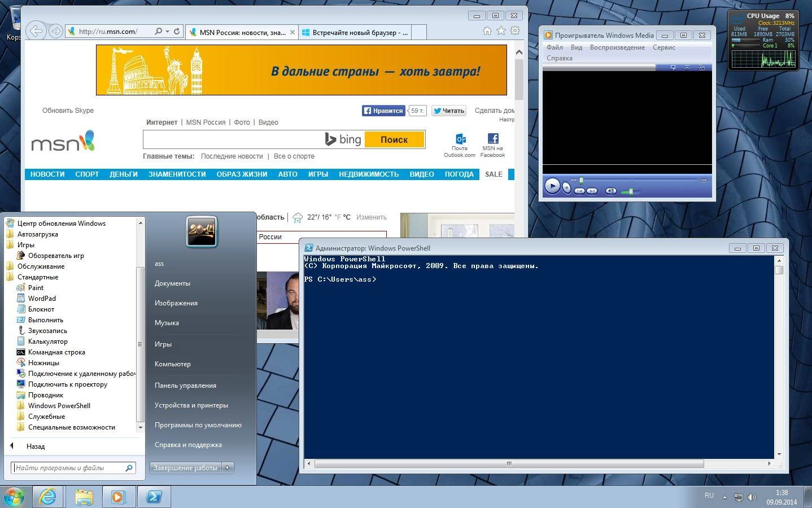Open Калькулятор from Start menu

[47, 341]
